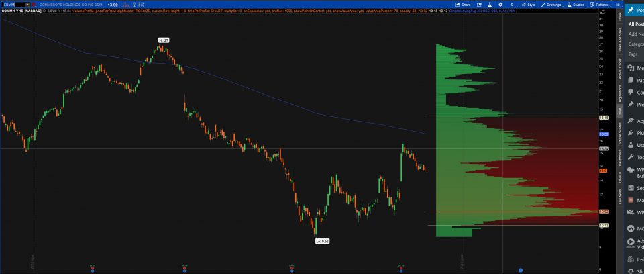Switch to Times And Sales sidebar tab
Viewport: 644px width, 274px height.
620,41
